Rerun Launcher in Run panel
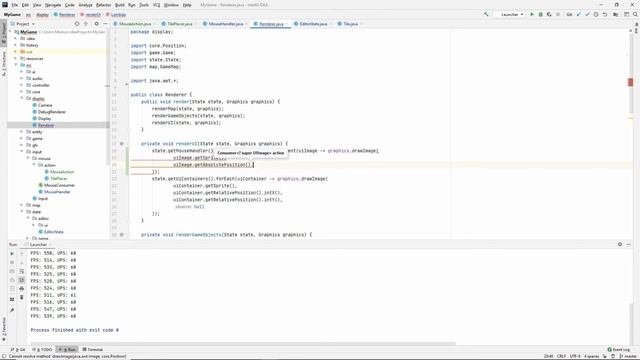 (x=12, y=253)
